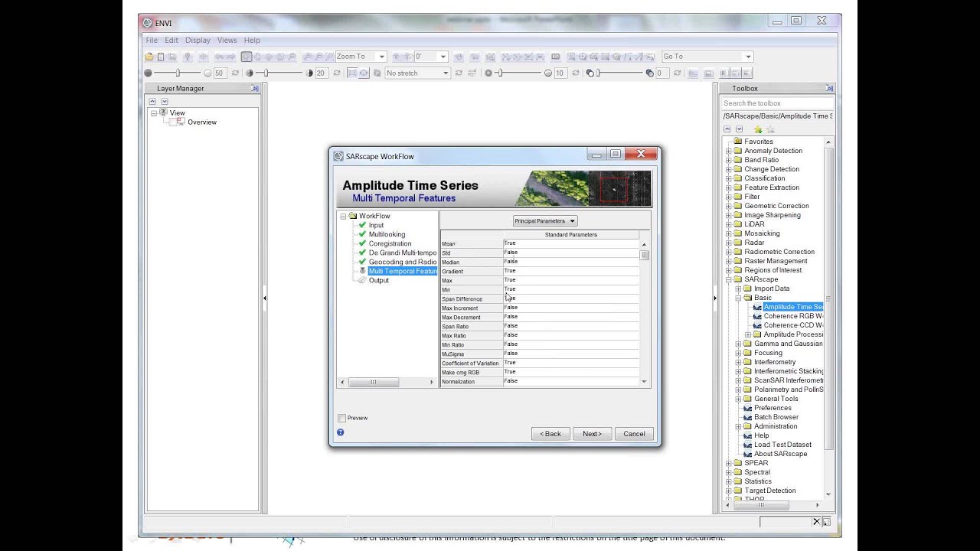
Task: Reset brightness with refresh icon beside 50
Action: 235,73
